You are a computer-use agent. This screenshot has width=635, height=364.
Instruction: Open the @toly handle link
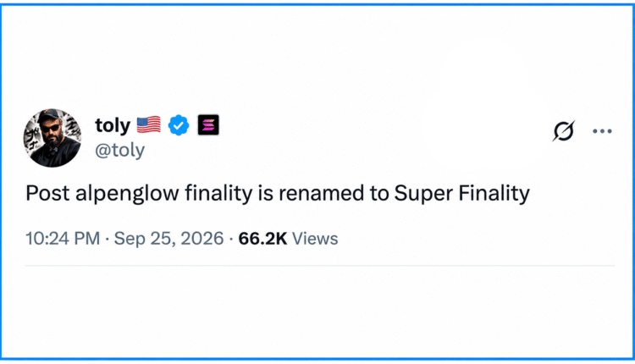click(120, 151)
